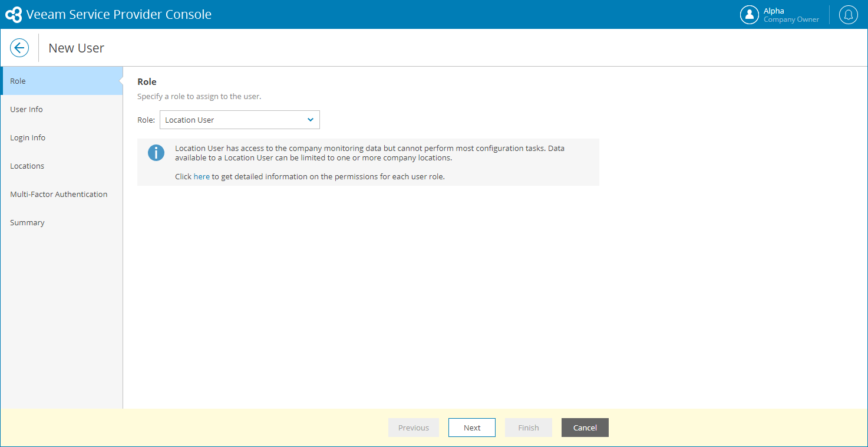Click the bold Role section heading
Screen dimensions: 868x447
pyautogui.click(x=147, y=81)
